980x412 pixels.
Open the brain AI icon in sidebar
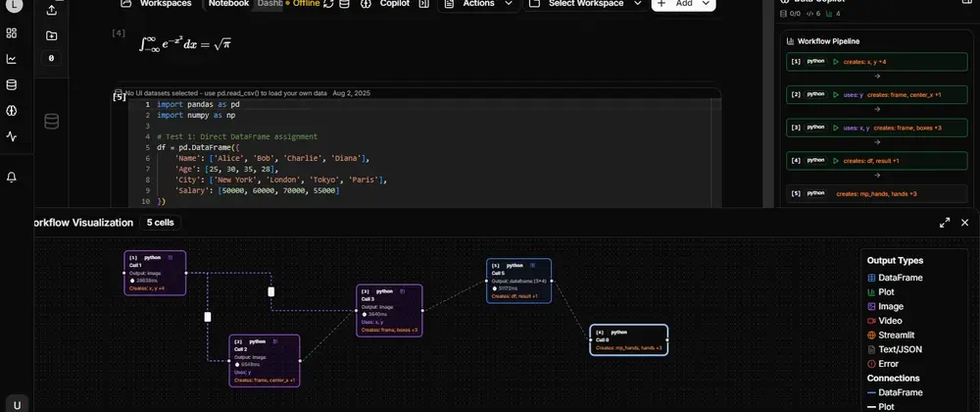(11, 111)
